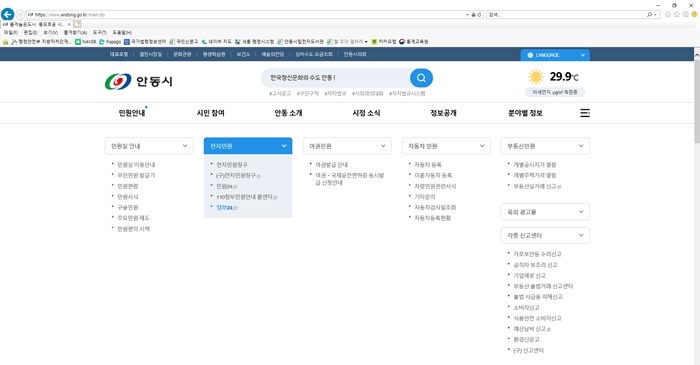
Task: Collapse the 전자민원 dropdown
Action: click(248, 146)
